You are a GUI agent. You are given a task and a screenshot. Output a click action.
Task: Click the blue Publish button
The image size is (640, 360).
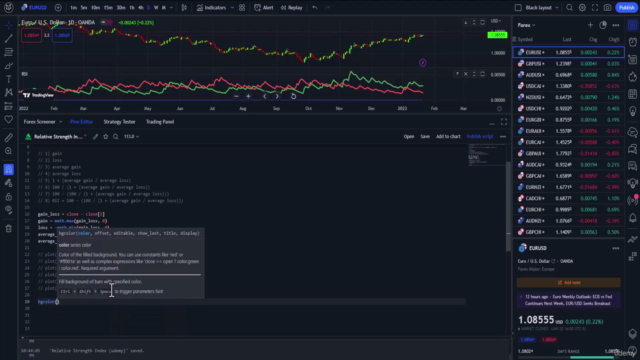click(627, 7)
